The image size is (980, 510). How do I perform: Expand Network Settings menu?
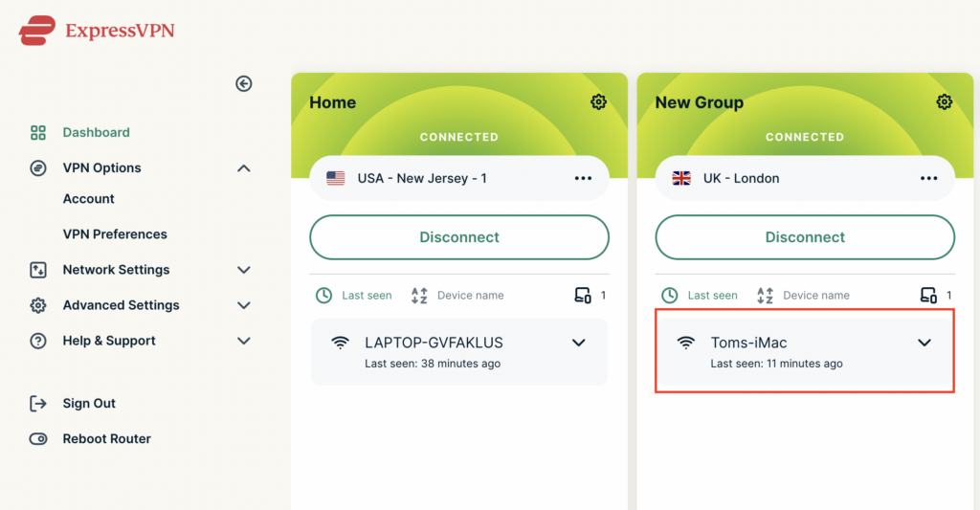[244, 270]
